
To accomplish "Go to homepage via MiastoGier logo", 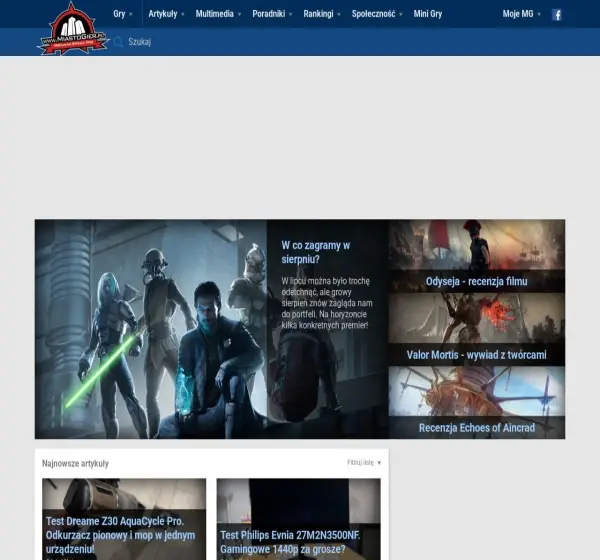I will pos(72,31).
